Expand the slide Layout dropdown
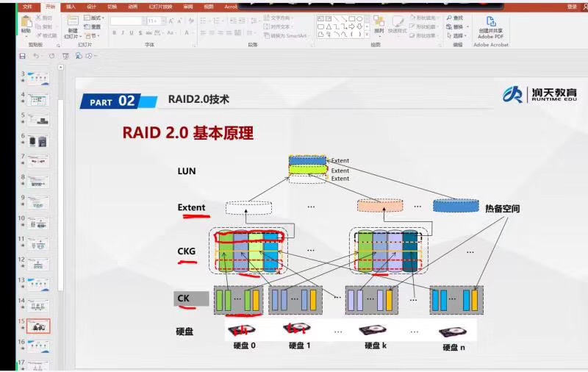588x372 pixels. tap(95, 18)
